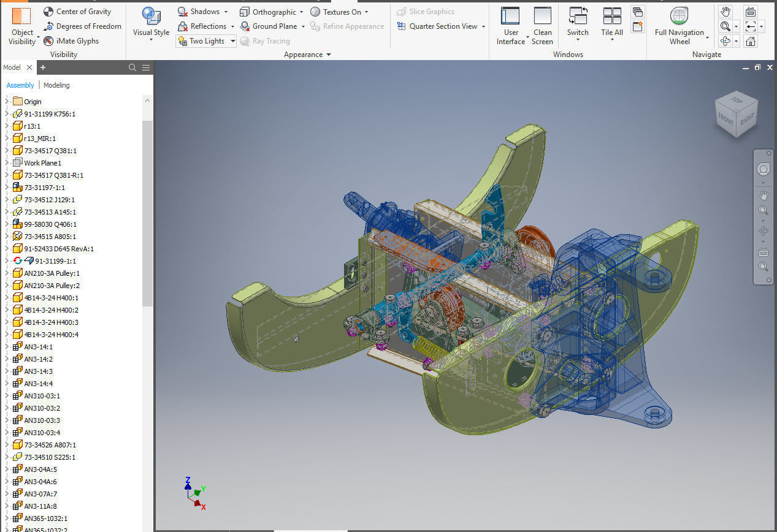777x532 pixels.
Task: Expand the Appearance panel dropdown
Action: tap(328, 55)
